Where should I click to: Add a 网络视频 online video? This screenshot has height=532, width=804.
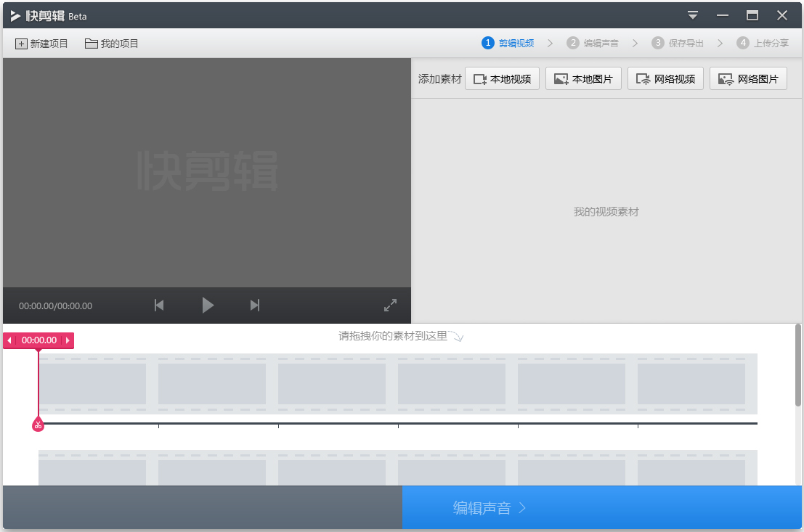click(x=665, y=79)
